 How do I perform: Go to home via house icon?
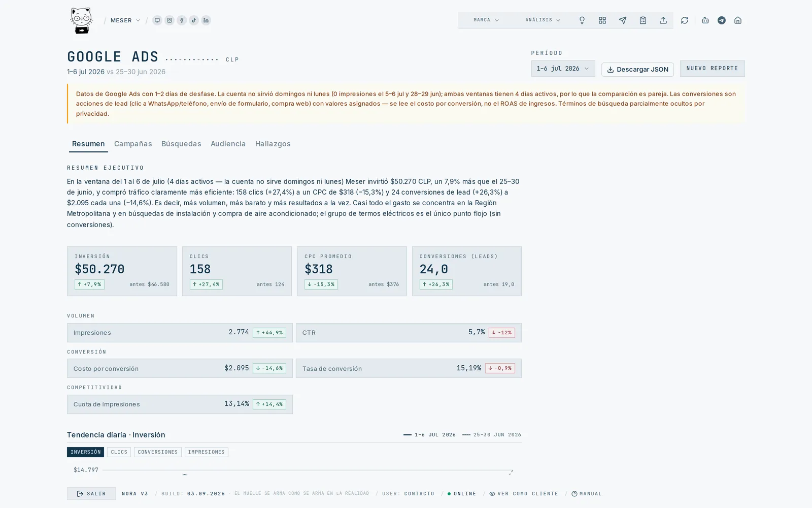click(x=738, y=20)
